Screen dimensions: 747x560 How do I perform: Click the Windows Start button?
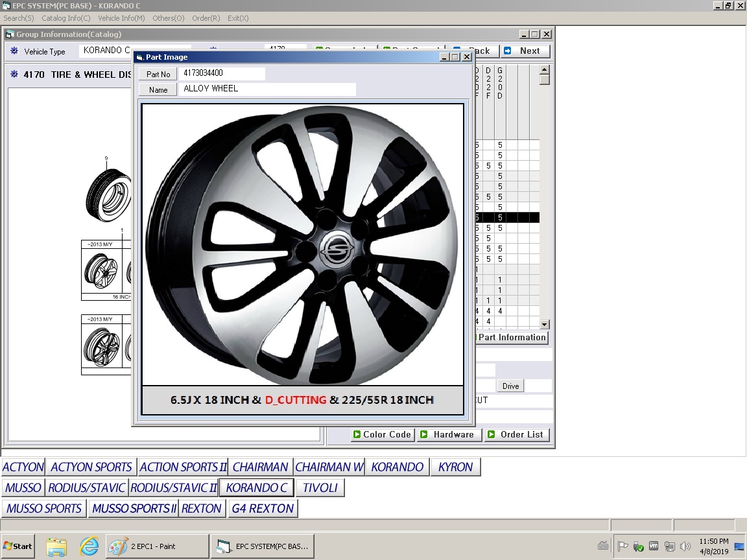point(18,546)
